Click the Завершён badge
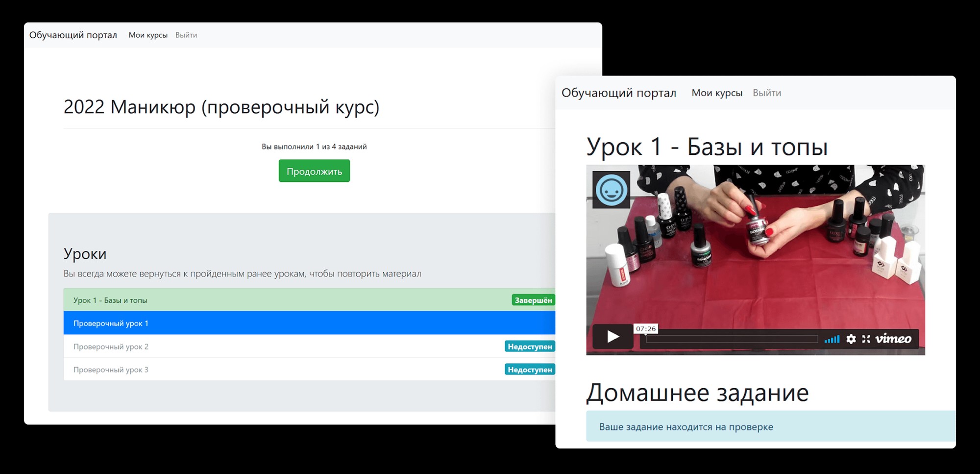 click(533, 300)
